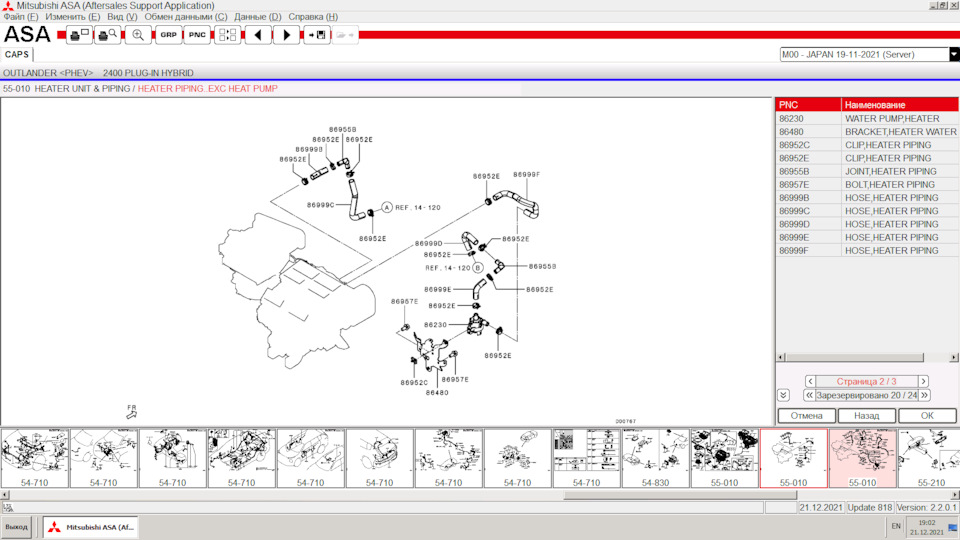This screenshot has height=540, width=960.
Task: Activate the zoom-in magnifier tool
Action: coord(138,35)
